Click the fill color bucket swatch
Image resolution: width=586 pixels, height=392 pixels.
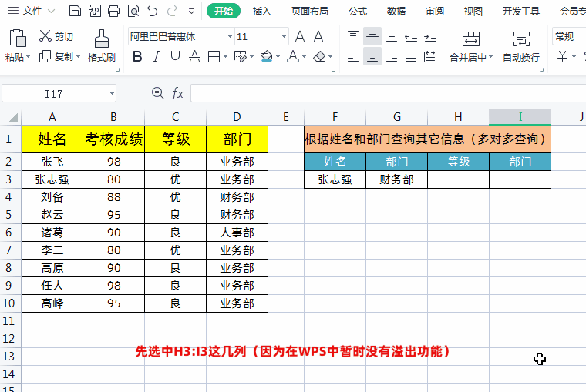pos(267,56)
